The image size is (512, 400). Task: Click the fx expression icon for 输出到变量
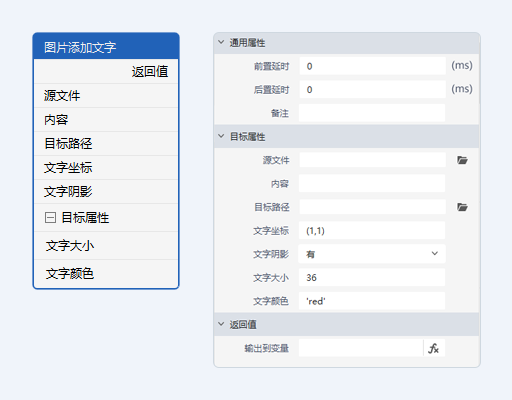(434, 348)
